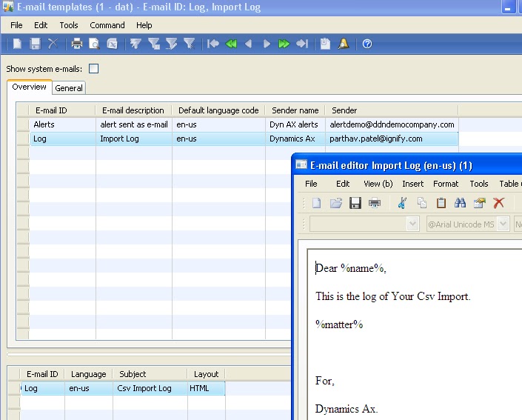Click Paste clipboard icon in E-mail editor
Screen dimensions: 522x420
[441, 203]
